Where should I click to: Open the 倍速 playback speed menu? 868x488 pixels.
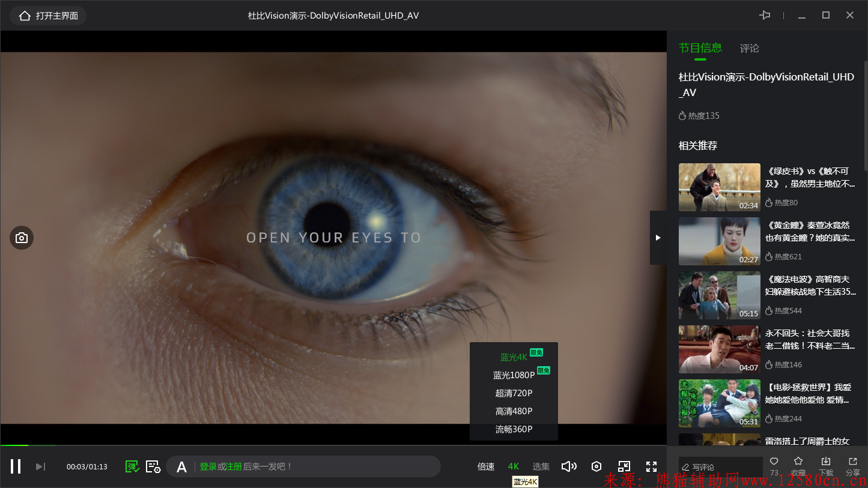(486, 466)
